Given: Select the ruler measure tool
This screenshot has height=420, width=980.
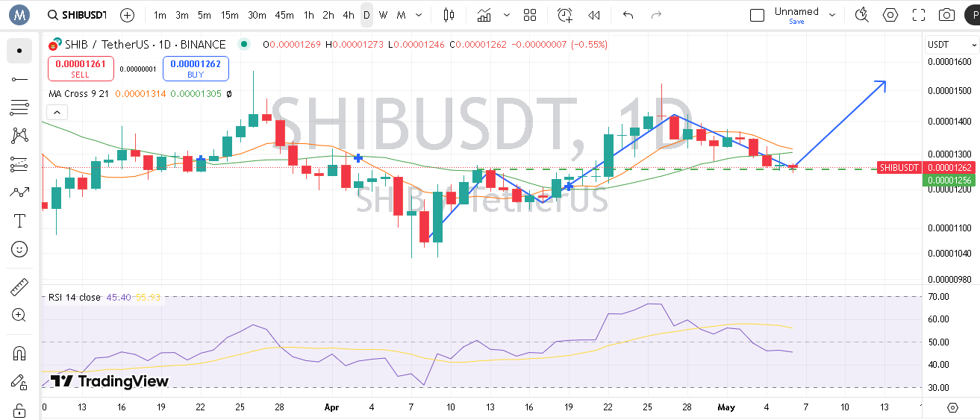Looking at the screenshot, I should pos(19,286).
